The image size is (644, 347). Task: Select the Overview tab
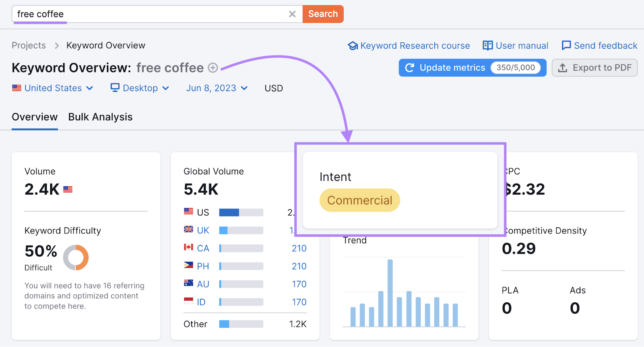pyautogui.click(x=35, y=117)
